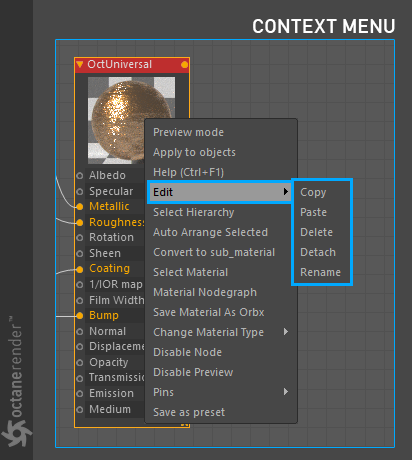This screenshot has height=460, width=412.
Task: Click the Opacity input pin
Action: [x=79, y=363]
